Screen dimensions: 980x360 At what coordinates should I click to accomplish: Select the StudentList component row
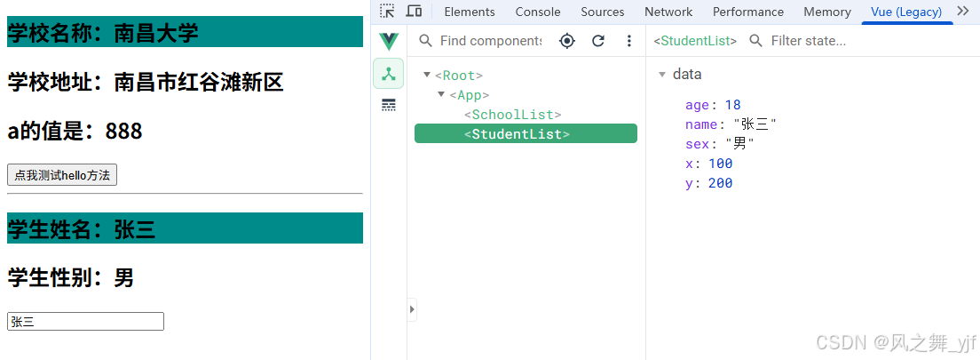pyautogui.click(x=526, y=133)
